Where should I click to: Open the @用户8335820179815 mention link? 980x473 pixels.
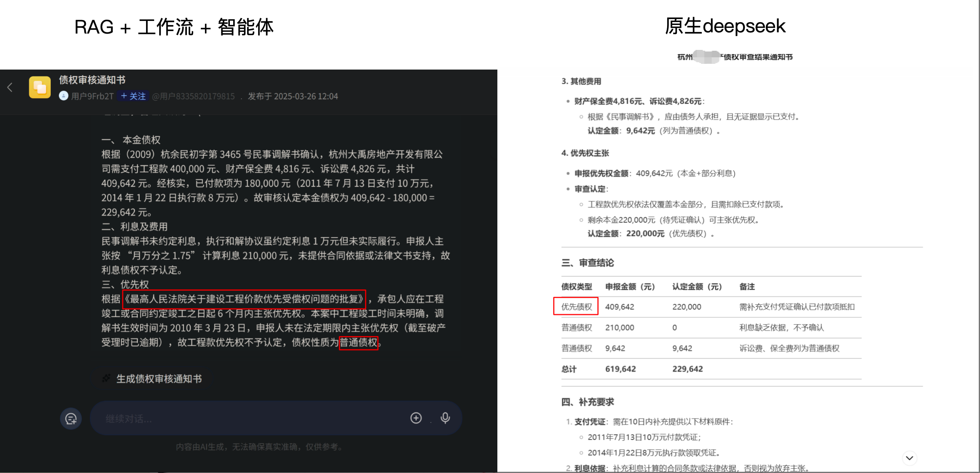tap(193, 96)
